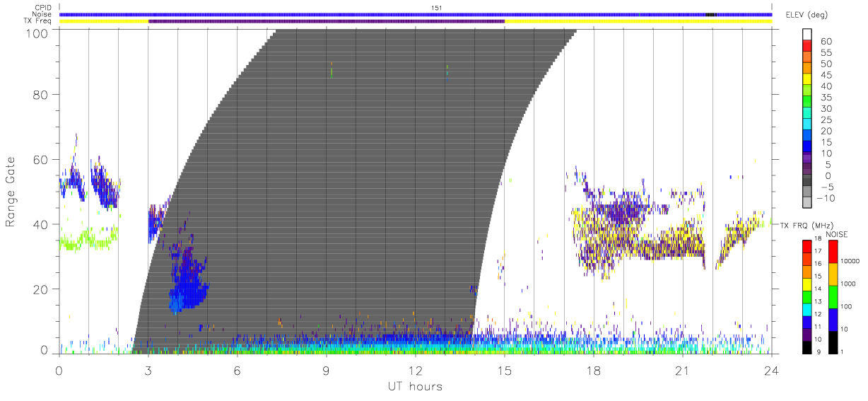Click the UT hours axis title
868x401 pixels.
(x=414, y=386)
